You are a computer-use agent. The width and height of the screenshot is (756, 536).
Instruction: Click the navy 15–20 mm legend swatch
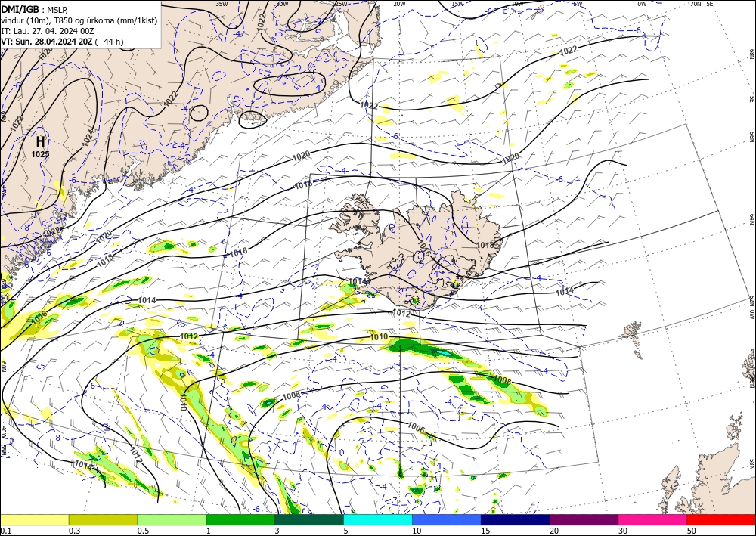point(516,519)
